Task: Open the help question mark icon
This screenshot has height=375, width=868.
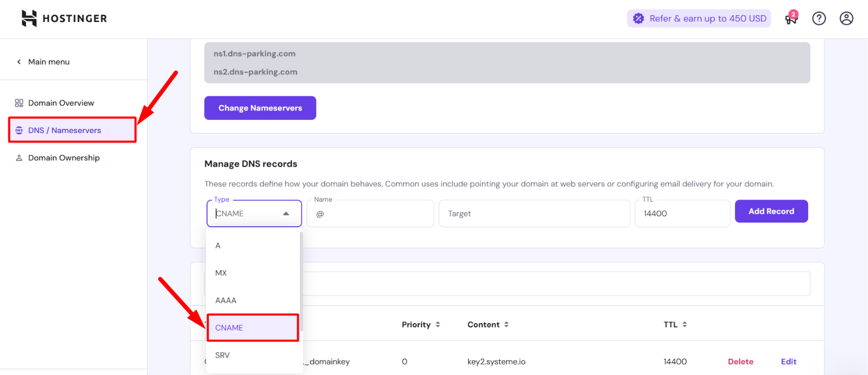Action: click(819, 18)
